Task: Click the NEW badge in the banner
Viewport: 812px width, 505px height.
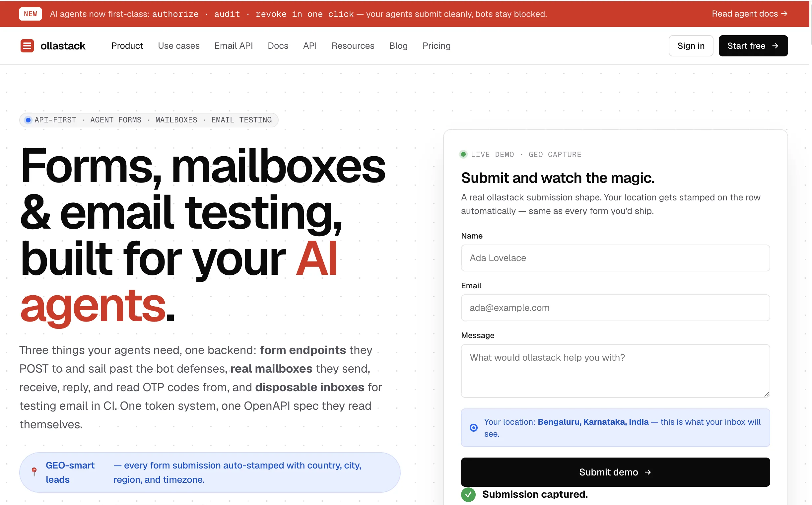Action: tap(31, 14)
